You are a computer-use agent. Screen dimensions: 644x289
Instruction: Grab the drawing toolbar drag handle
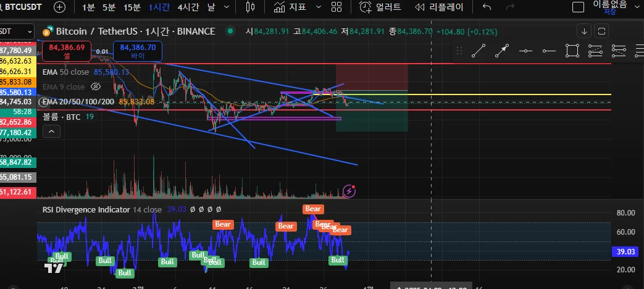point(459,51)
